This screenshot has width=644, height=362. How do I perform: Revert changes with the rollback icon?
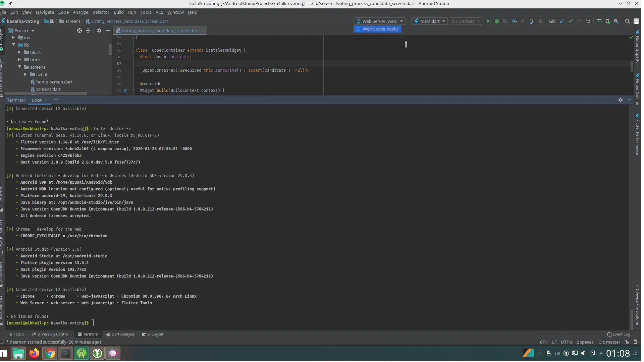point(588,21)
